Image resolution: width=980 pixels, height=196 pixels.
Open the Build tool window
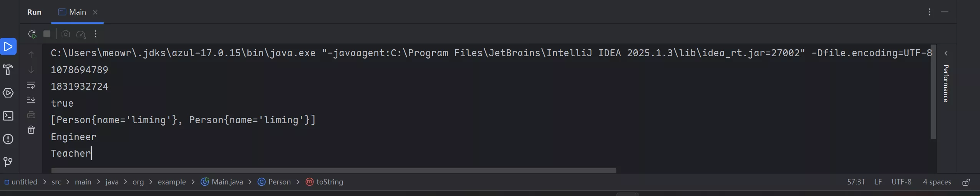point(8,70)
